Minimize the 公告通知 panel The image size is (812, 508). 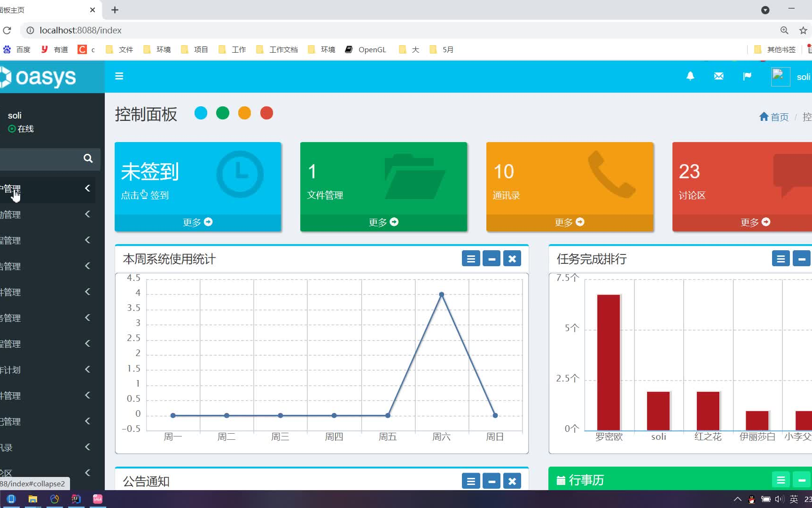[492, 481]
